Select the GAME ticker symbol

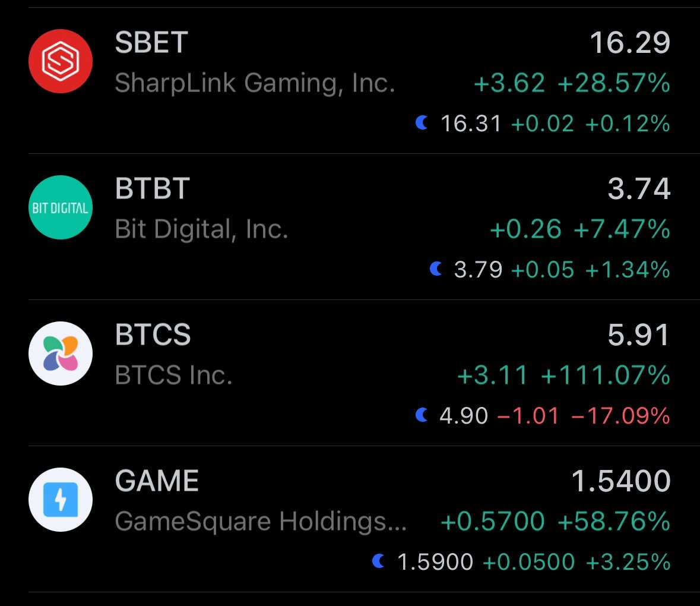click(x=157, y=481)
